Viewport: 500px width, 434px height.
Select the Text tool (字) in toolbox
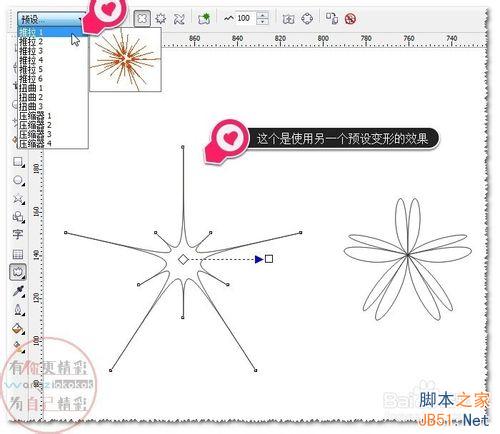click(18, 234)
